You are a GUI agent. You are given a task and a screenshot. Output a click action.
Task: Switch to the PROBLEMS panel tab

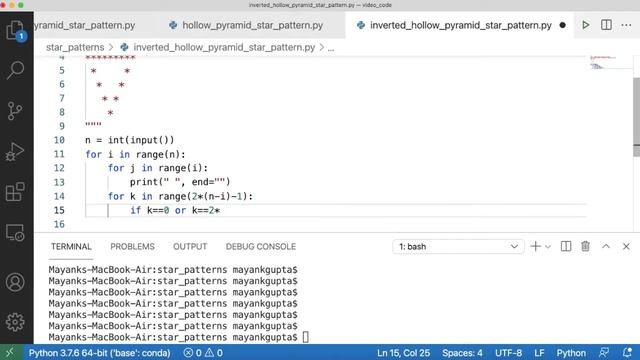pyautogui.click(x=132, y=247)
